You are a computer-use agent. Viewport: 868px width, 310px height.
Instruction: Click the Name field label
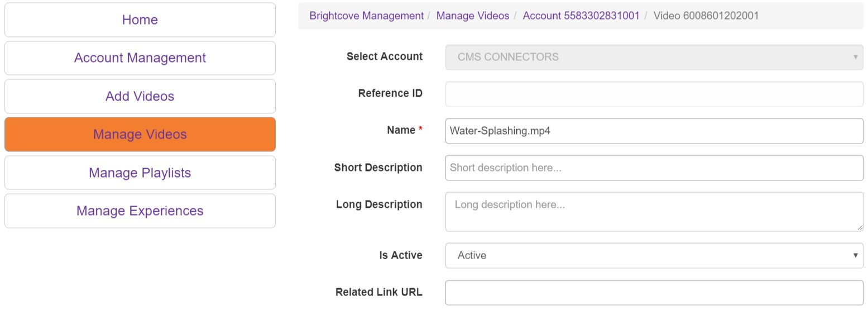[401, 130]
